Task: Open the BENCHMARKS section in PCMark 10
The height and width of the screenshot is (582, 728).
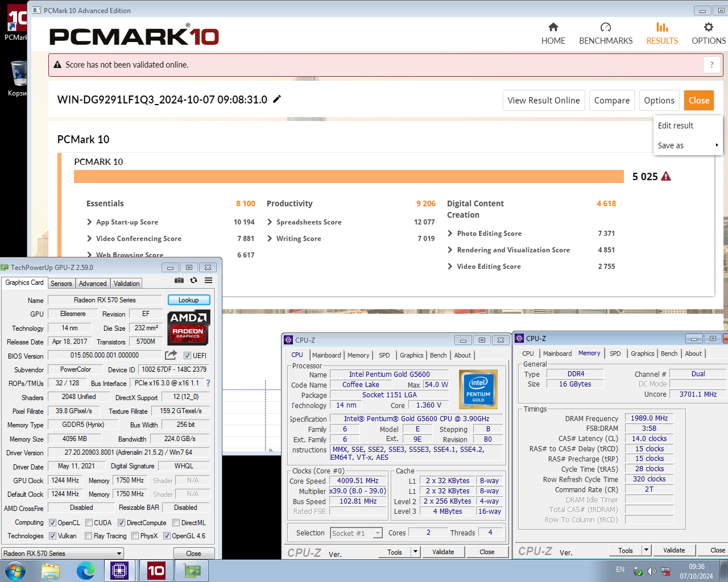Action: coord(606,34)
